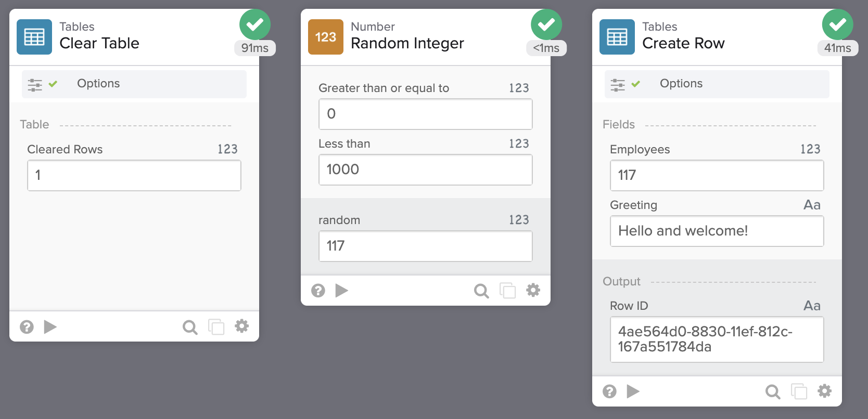Click the Tables icon on Create Row card
Viewport: 868px width, 419px height.
pos(617,37)
